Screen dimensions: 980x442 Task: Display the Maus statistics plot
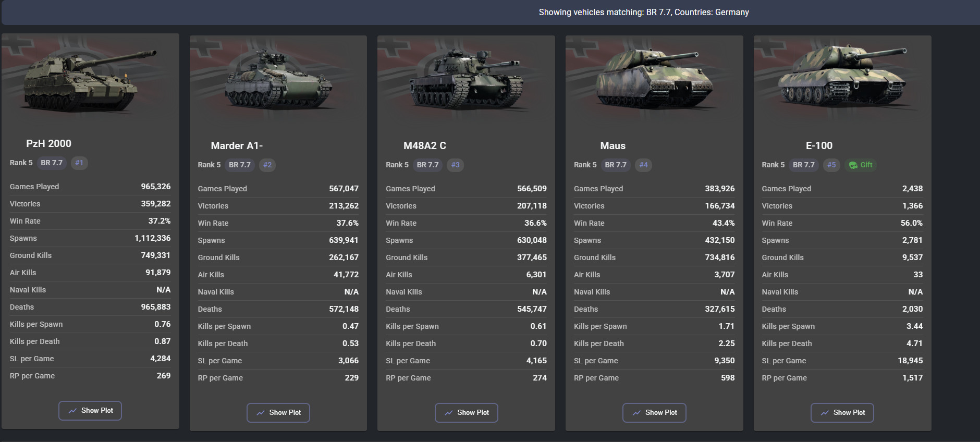[x=654, y=413]
